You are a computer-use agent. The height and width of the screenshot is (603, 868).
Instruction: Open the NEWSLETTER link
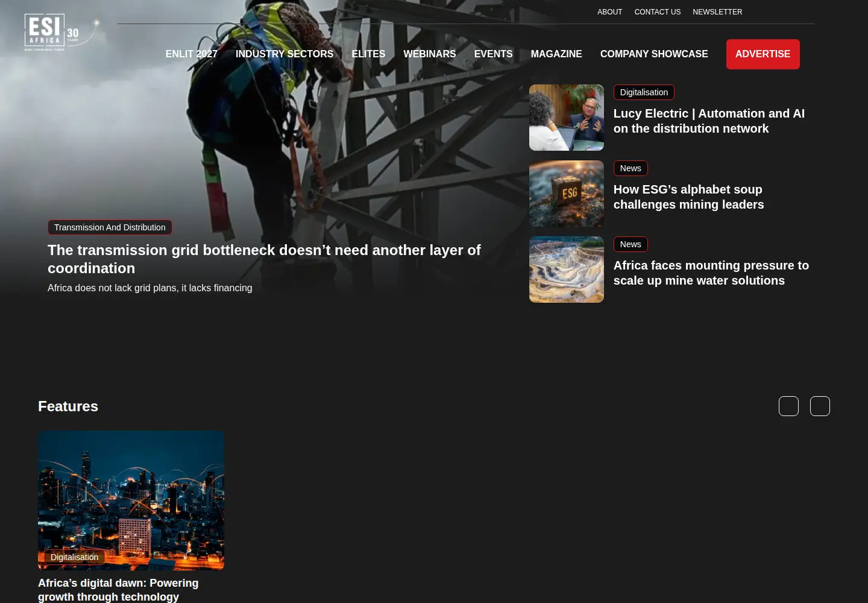pyautogui.click(x=717, y=12)
